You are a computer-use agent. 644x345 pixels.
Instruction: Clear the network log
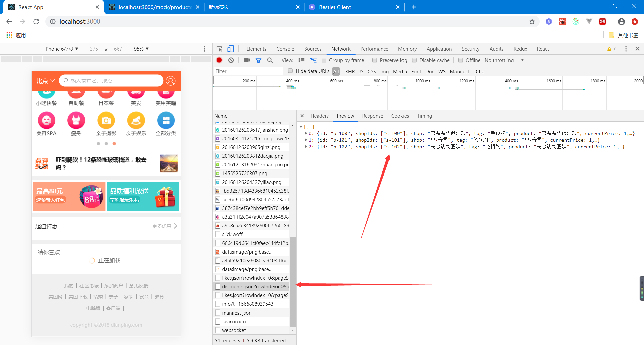[x=231, y=60]
